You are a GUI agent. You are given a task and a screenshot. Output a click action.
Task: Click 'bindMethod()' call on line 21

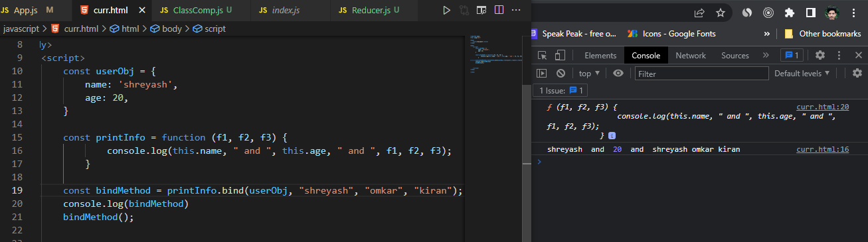(x=99, y=217)
